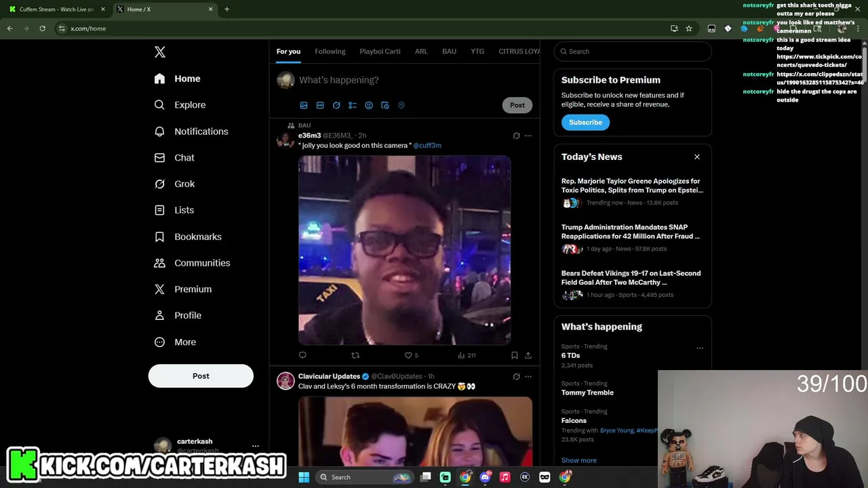Open the Marjorie Taylor Greene news story
Screen dimensions: 868x488
pyautogui.click(x=633, y=193)
